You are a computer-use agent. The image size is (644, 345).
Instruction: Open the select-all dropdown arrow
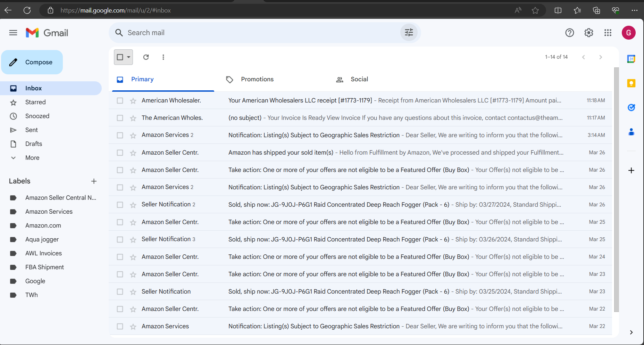coord(128,57)
